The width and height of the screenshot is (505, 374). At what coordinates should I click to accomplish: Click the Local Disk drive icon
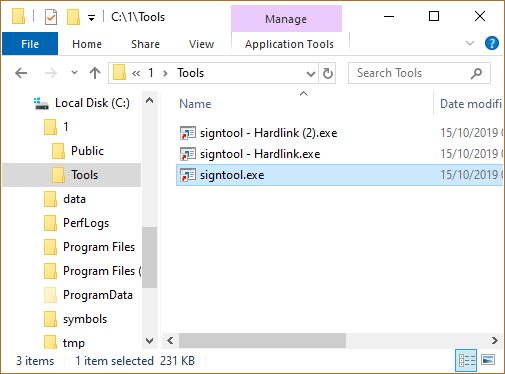41,103
